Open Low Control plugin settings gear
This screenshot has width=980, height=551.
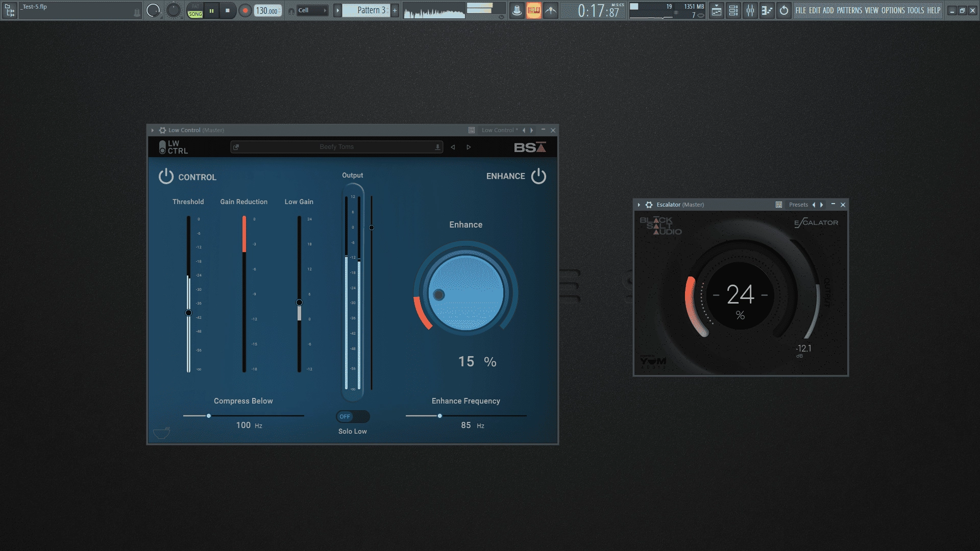pos(162,131)
